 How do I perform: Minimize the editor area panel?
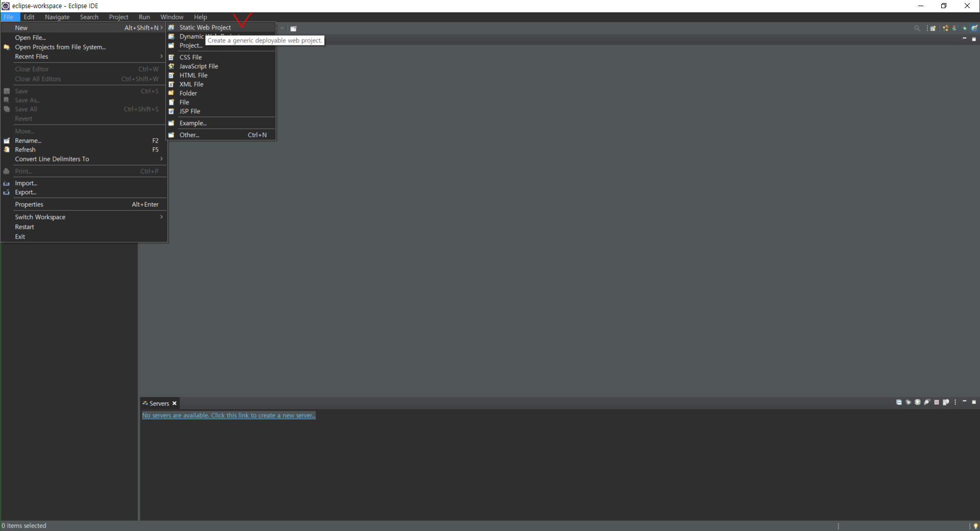pos(965,38)
